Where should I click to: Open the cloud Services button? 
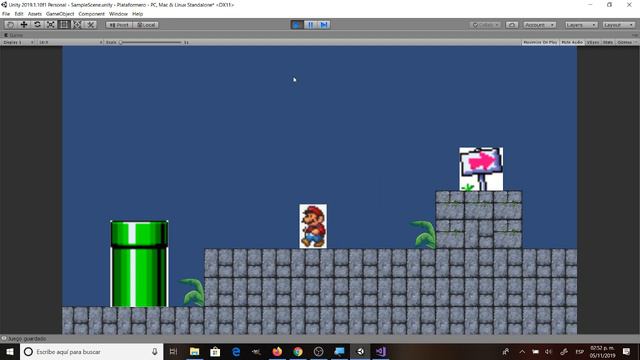point(512,25)
